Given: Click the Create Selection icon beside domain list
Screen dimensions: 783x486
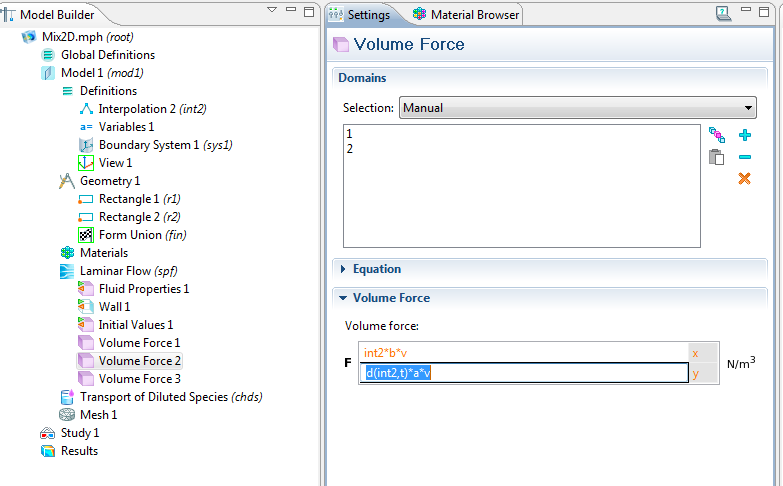Looking at the screenshot, I should [716, 135].
